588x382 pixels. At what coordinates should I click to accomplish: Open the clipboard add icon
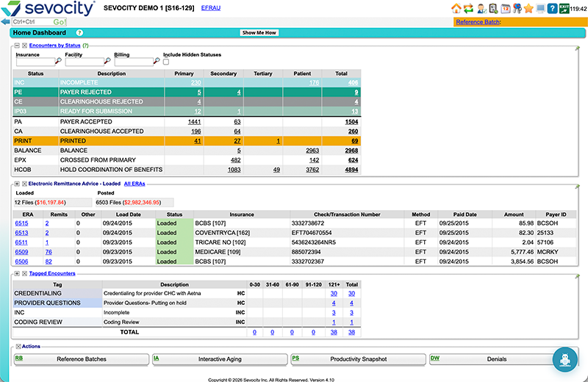(x=493, y=8)
